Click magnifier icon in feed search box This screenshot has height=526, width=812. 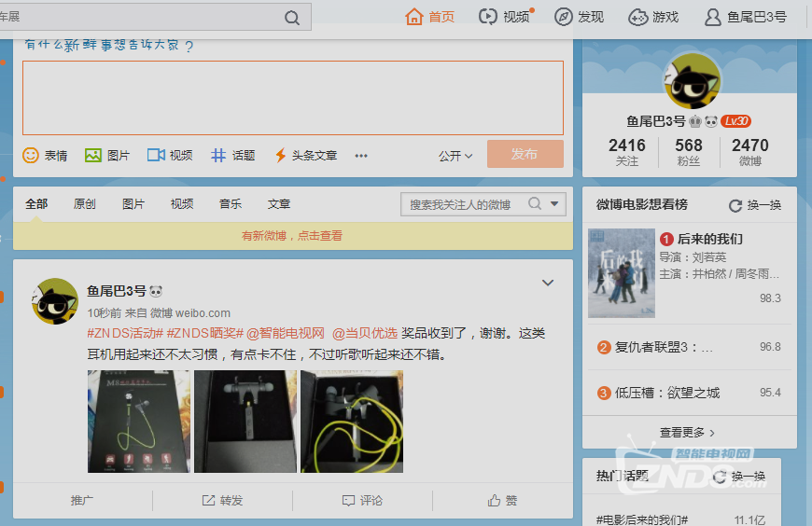coord(535,203)
